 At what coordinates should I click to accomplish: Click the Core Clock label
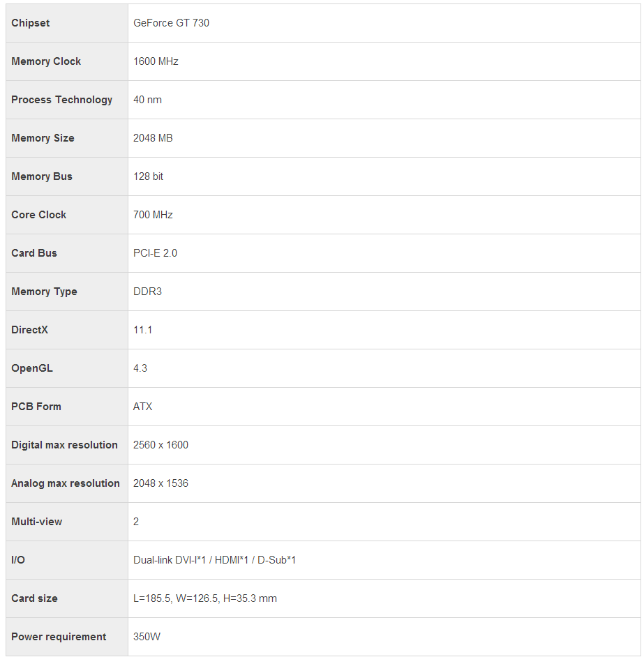(38, 215)
